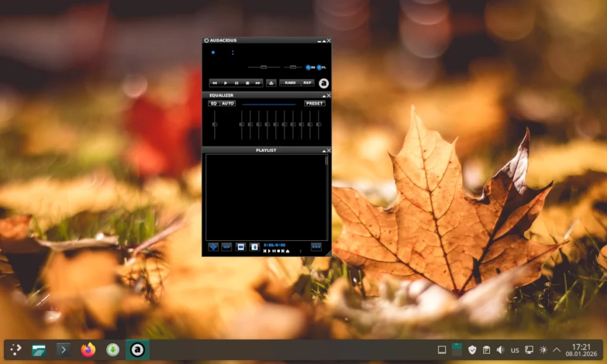Click the virtual desktop pager in the tray
The height and width of the screenshot is (364, 607).
pyautogui.click(x=457, y=350)
